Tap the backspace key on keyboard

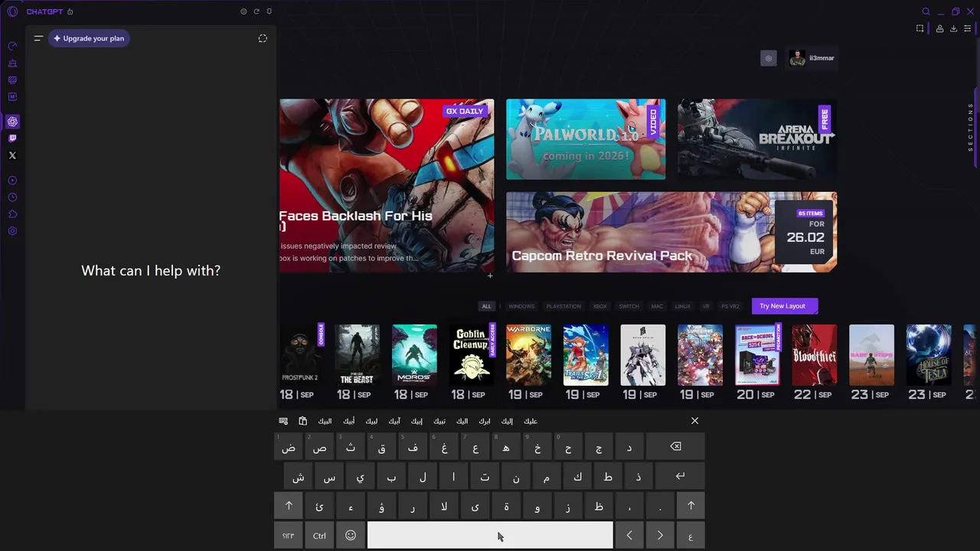[x=675, y=447]
